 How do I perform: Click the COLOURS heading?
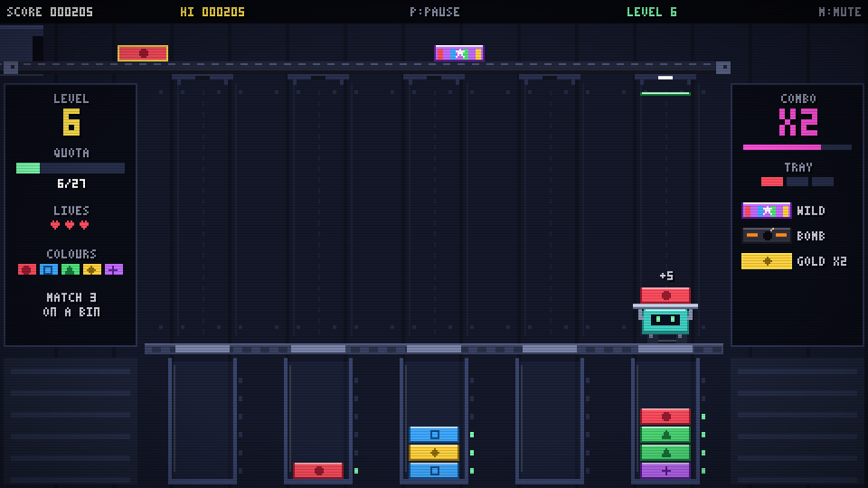(x=71, y=254)
